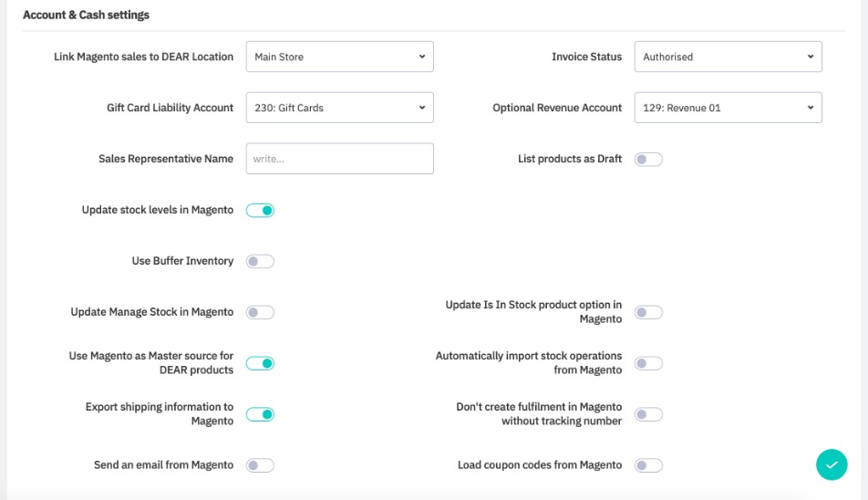Switch on Load coupon codes from Magento
The height and width of the screenshot is (500, 868).
pos(648,466)
